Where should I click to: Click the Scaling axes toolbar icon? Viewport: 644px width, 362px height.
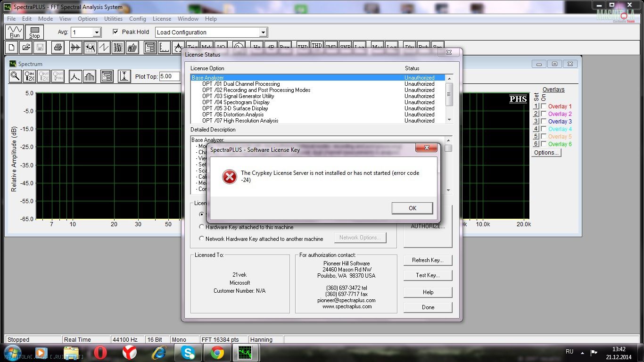164,47
